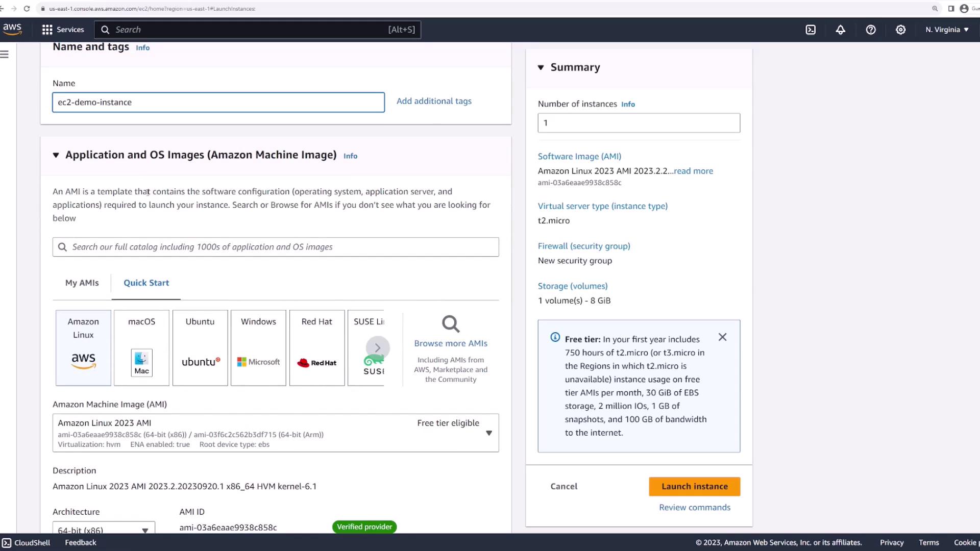
Task: Click the AWS logo home icon
Action: pyautogui.click(x=12, y=29)
